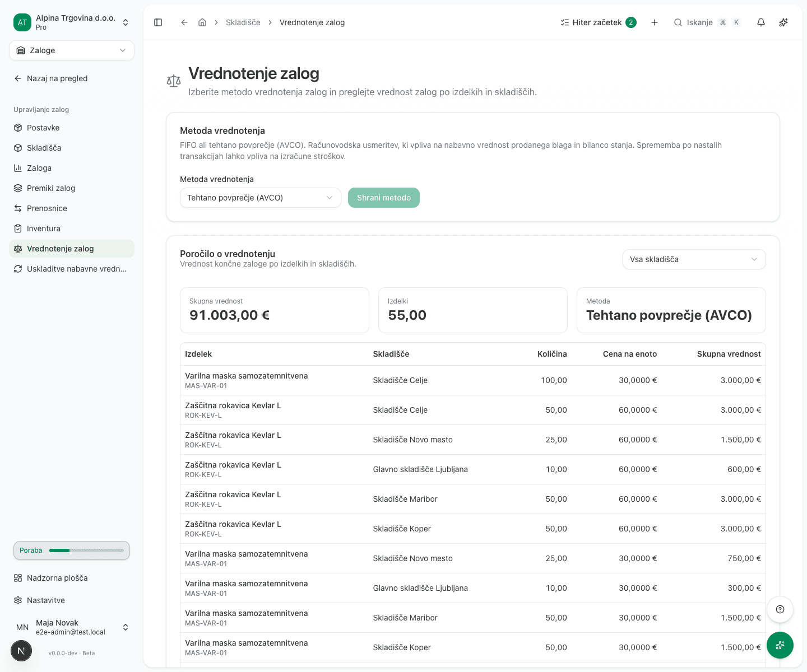Expand the Alpina Trgovina company switcher

pyautogui.click(x=72, y=22)
